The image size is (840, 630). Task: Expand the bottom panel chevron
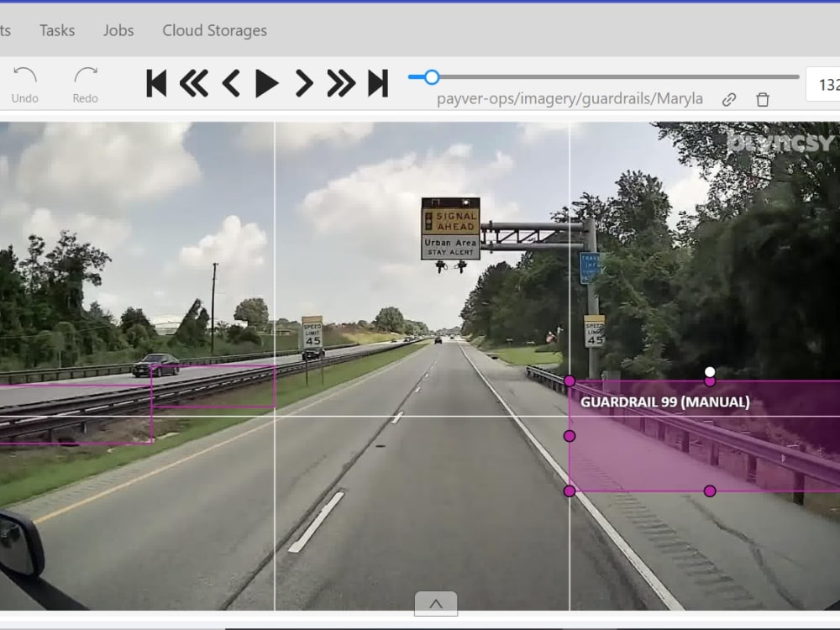tap(435, 604)
